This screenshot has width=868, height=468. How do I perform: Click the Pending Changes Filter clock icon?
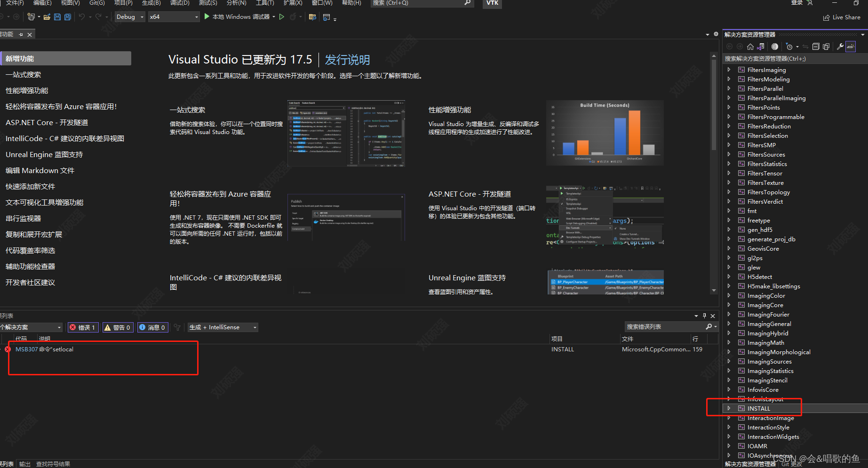tap(789, 46)
